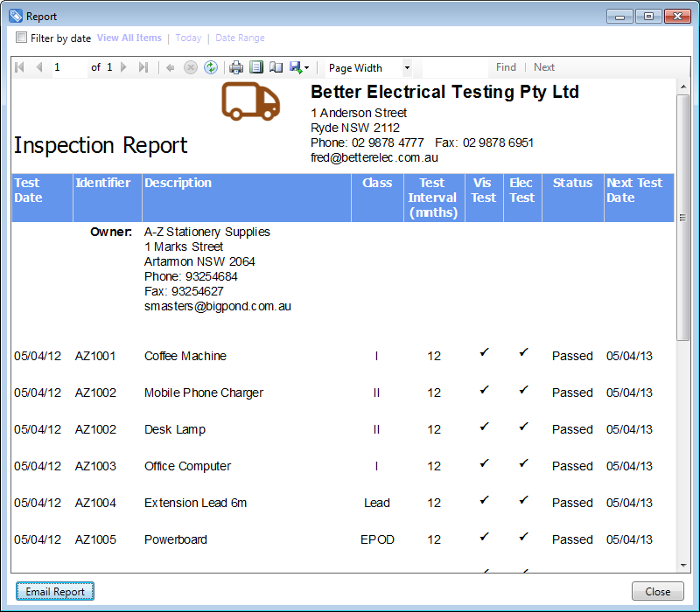The width and height of the screenshot is (700, 612).
Task: Click the current page number field
Action: (68, 67)
